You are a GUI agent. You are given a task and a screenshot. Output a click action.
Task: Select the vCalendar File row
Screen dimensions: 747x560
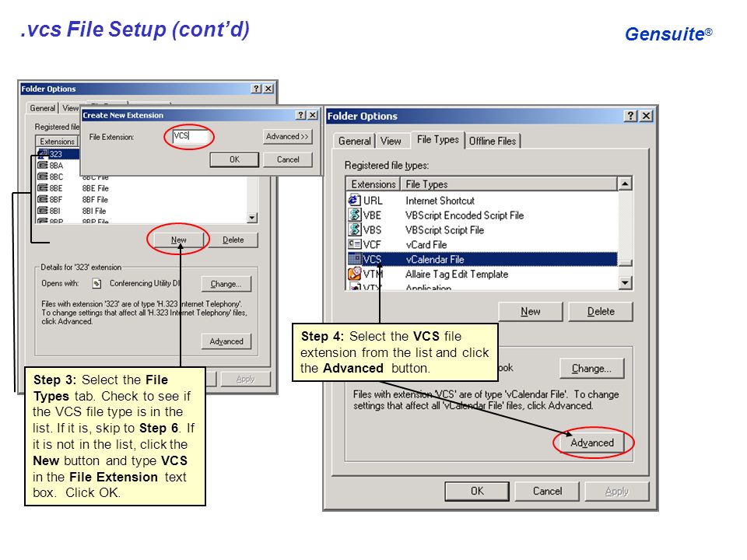point(482,260)
